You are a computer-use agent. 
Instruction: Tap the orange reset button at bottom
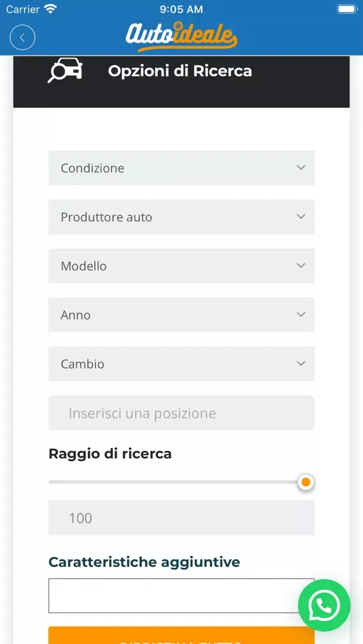(x=181, y=635)
